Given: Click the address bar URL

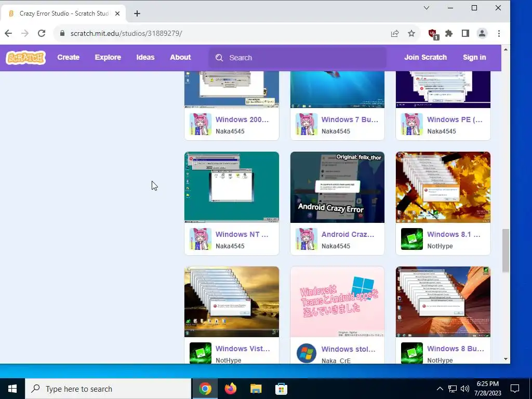Looking at the screenshot, I should click(126, 33).
